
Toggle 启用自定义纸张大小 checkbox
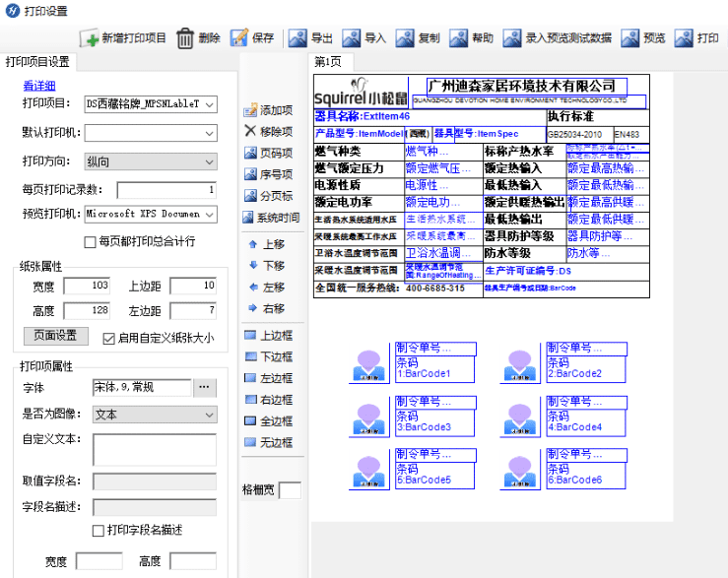pos(109,338)
